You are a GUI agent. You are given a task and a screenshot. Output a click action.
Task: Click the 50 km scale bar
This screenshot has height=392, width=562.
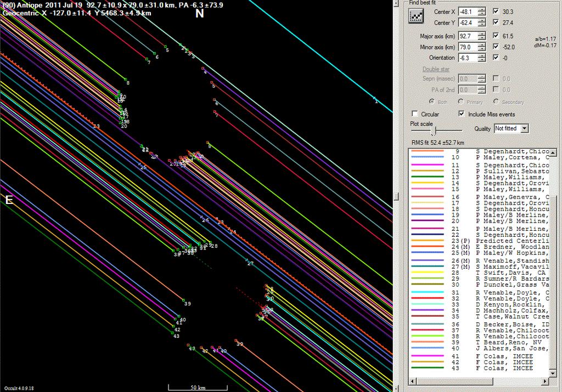[198, 388]
